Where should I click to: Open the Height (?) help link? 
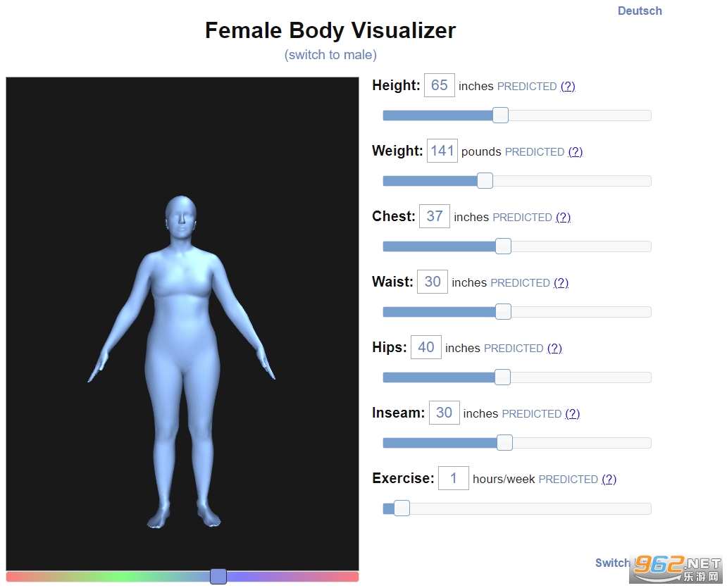click(x=568, y=86)
